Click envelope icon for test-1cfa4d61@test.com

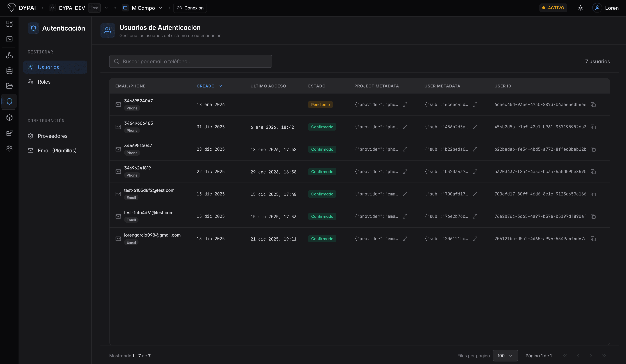click(x=118, y=216)
